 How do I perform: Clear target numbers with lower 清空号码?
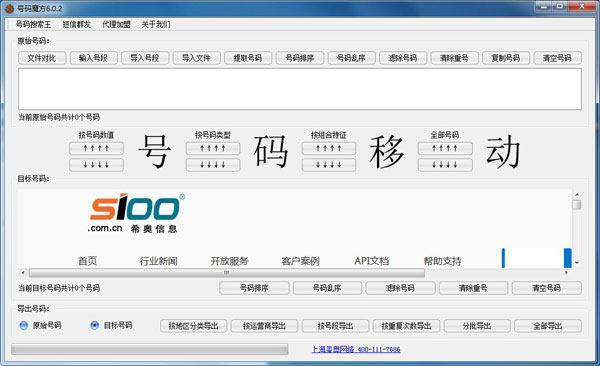point(547,288)
